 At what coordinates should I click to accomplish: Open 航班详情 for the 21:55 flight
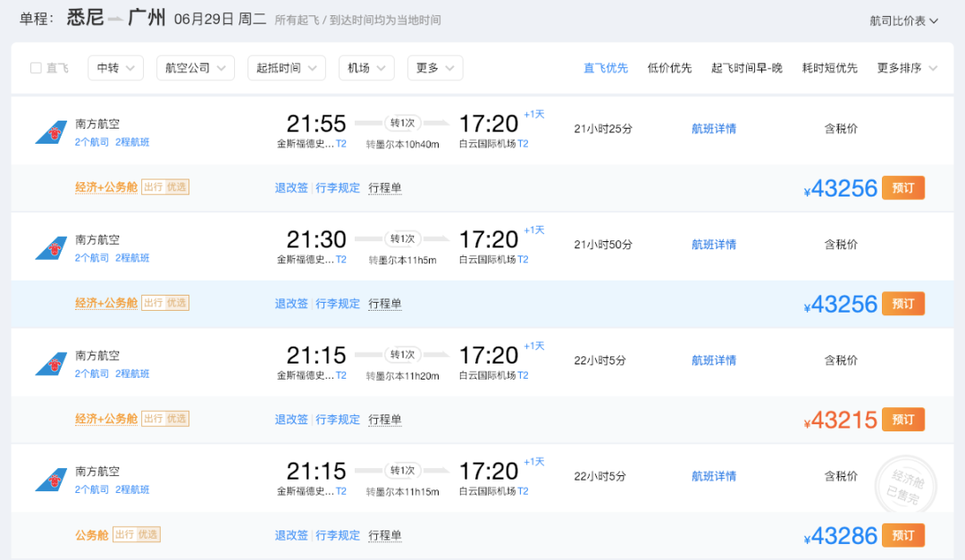tap(714, 129)
